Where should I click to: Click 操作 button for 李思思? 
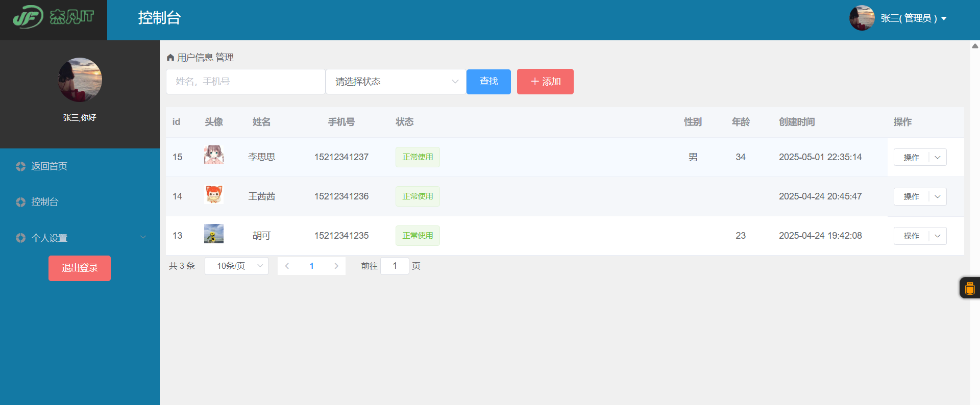pyautogui.click(x=911, y=157)
